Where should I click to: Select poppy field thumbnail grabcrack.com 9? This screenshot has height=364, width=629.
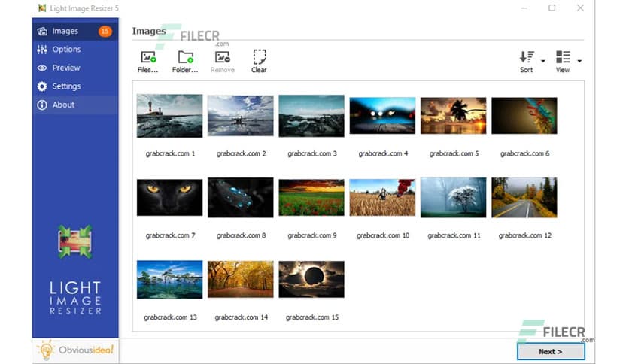pyautogui.click(x=311, y=198)
